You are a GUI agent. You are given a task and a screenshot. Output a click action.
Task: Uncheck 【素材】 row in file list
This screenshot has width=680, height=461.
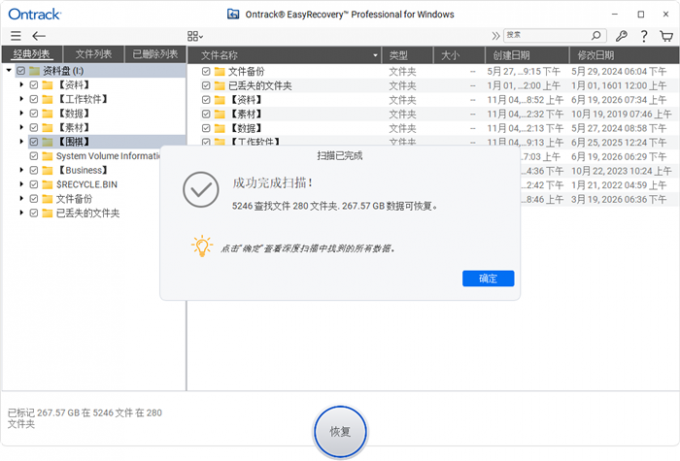pos(206,114)
